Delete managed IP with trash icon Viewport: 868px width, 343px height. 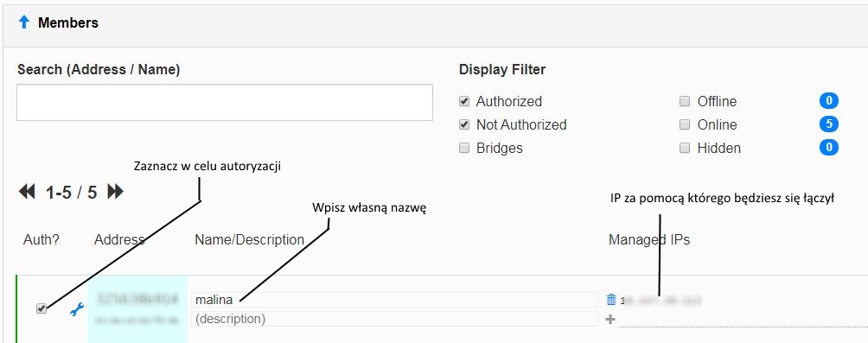(611, 300)
